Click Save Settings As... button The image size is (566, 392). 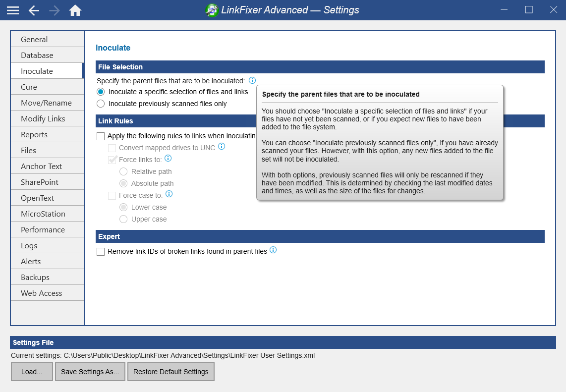pyautogui.click(x=90, y=372)
